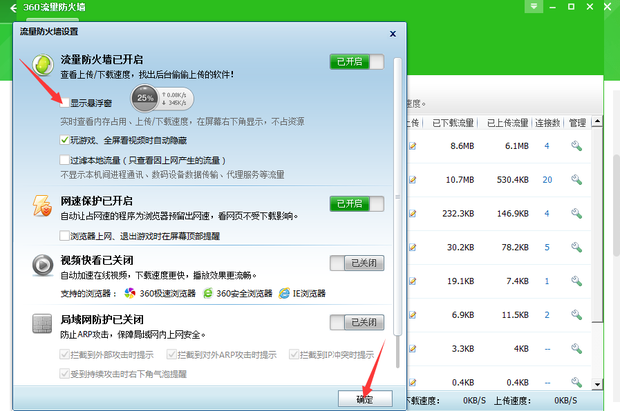The width and height of the screenshot is (620, 411).
Task: Uncheck 玩游戏、全屏看视频时自动隐藏
Action: (x=65, y=140)
